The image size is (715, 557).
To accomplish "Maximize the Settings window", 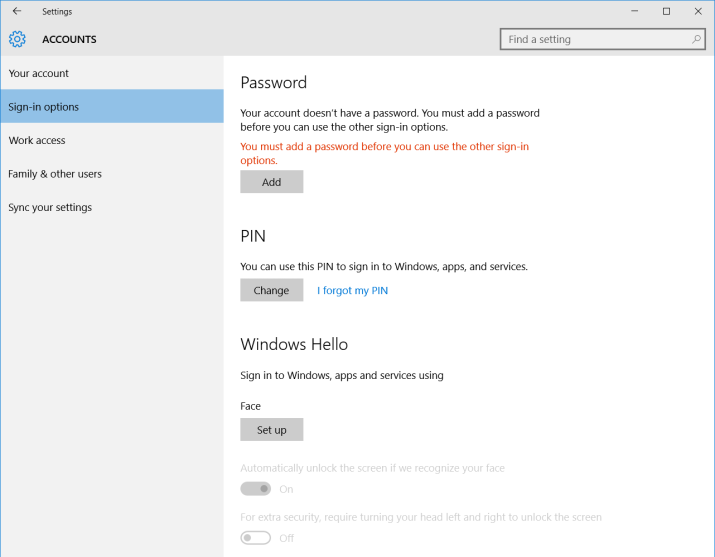I will click(x=666, y=11).
